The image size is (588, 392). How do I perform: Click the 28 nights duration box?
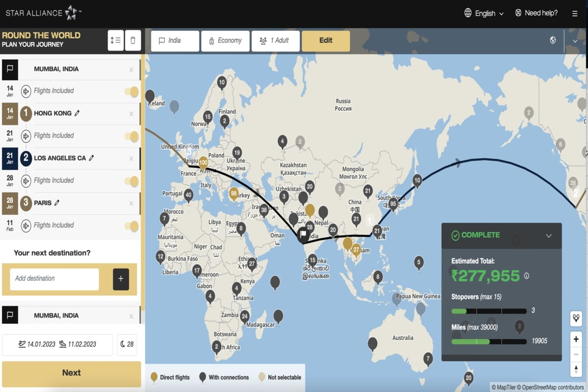127,344
